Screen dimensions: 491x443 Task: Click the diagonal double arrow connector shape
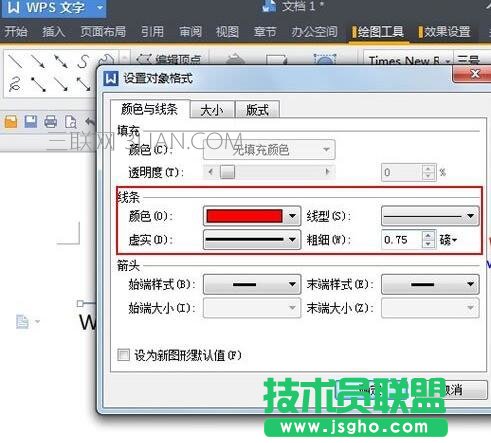click(x=84, y=84)
